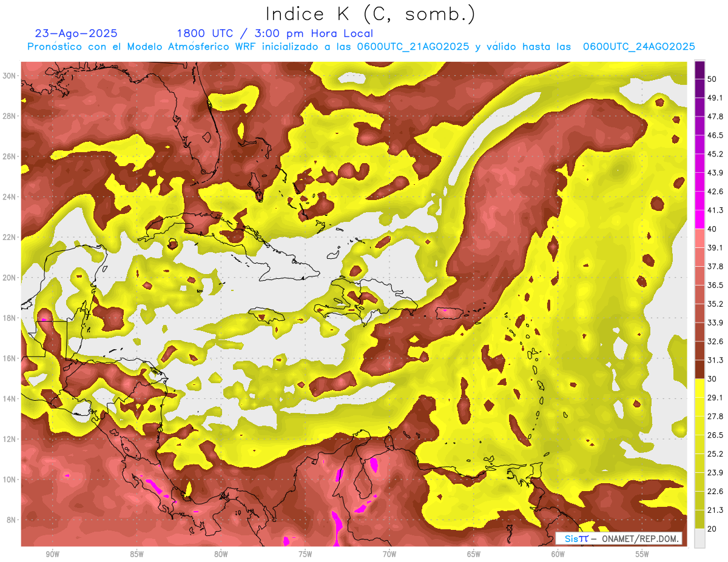Click the '10N' latitude axis label
The width and height of the screenshot is (728, 562).
pyautogui.click(x=10, y=480)
